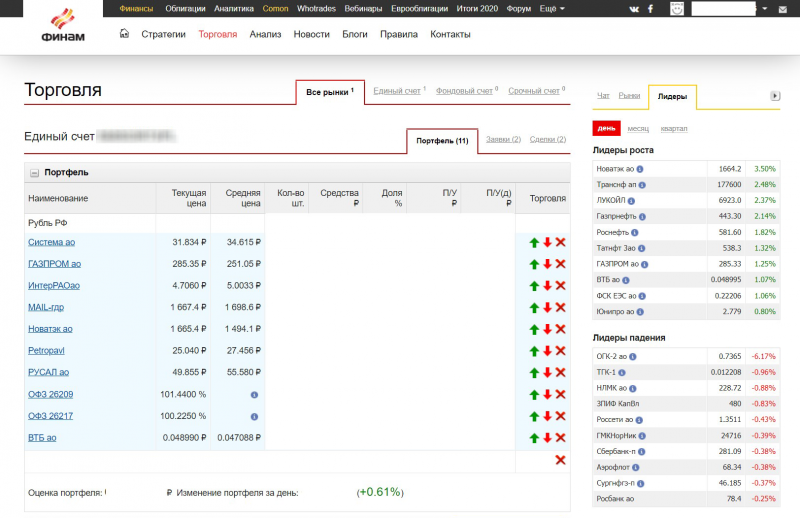Click the green buy arrow for Система ао

tap(534, 243)
